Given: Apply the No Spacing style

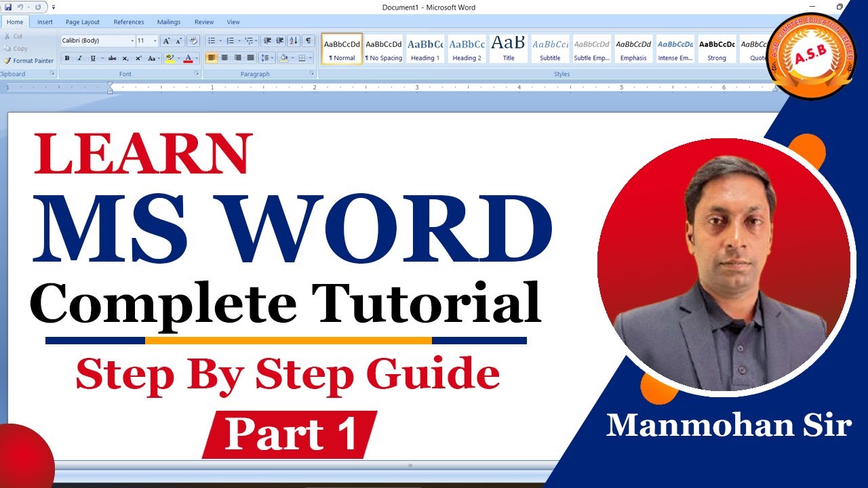Looking at the screenshot, I should (x=384, y=49).
